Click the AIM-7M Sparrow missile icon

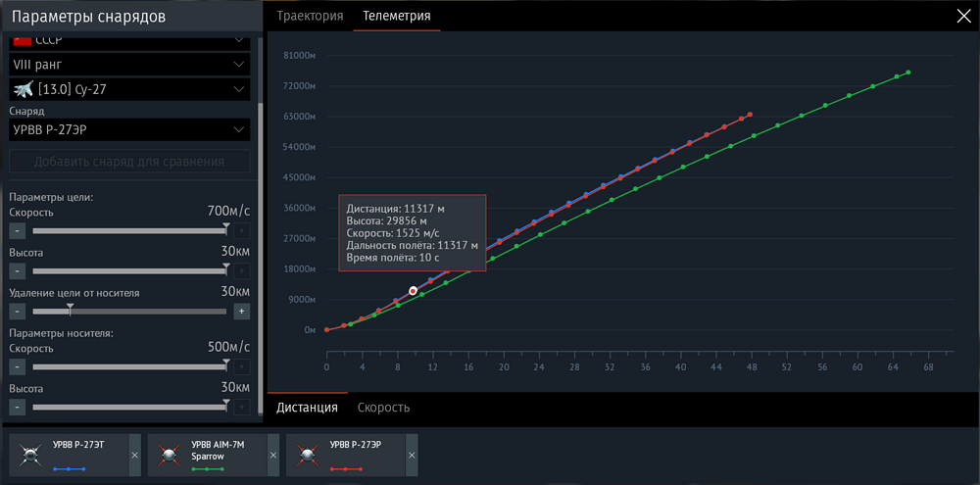click(168, 455)
